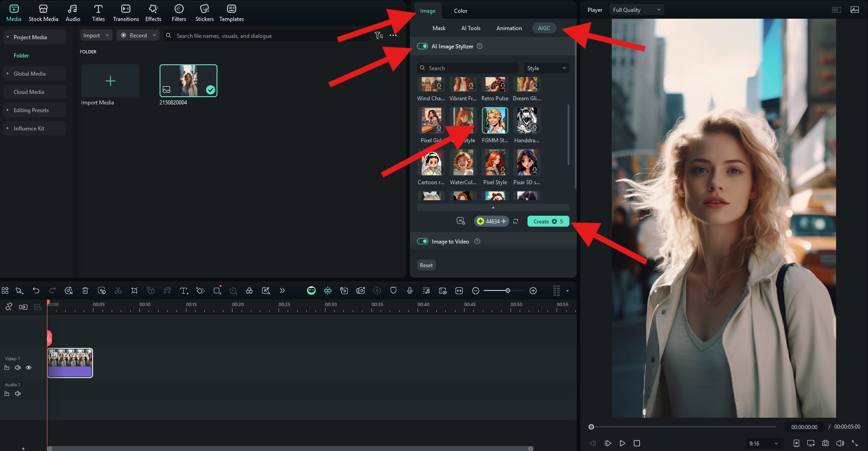868x451 pixels.
Task: Click the voiceover microphone icon
Action: (x=410, y=290)
